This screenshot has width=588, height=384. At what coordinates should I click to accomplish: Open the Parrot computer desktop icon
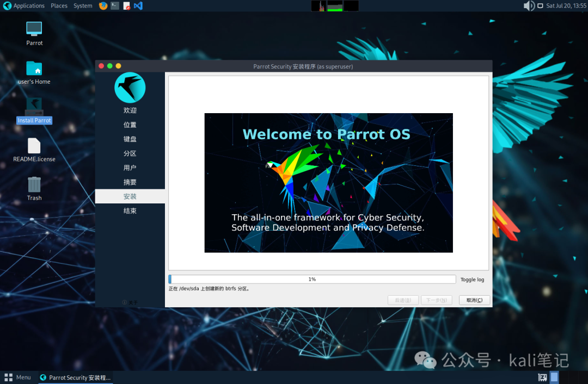point(34,29)
